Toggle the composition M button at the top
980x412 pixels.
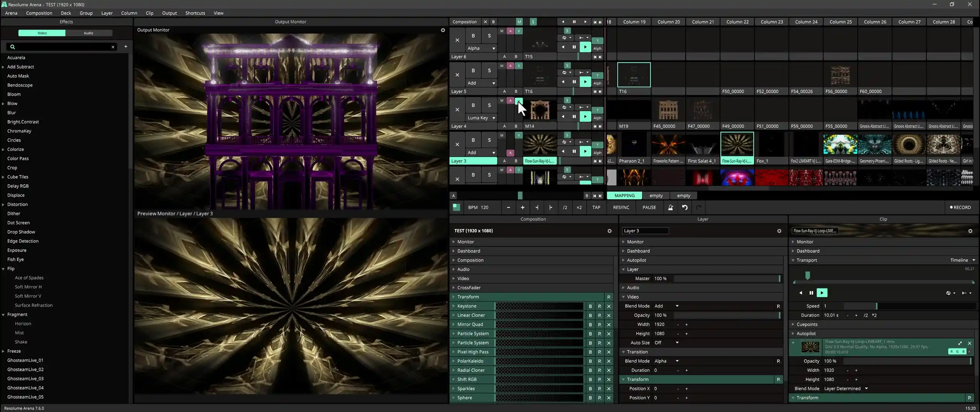point(519,22)
